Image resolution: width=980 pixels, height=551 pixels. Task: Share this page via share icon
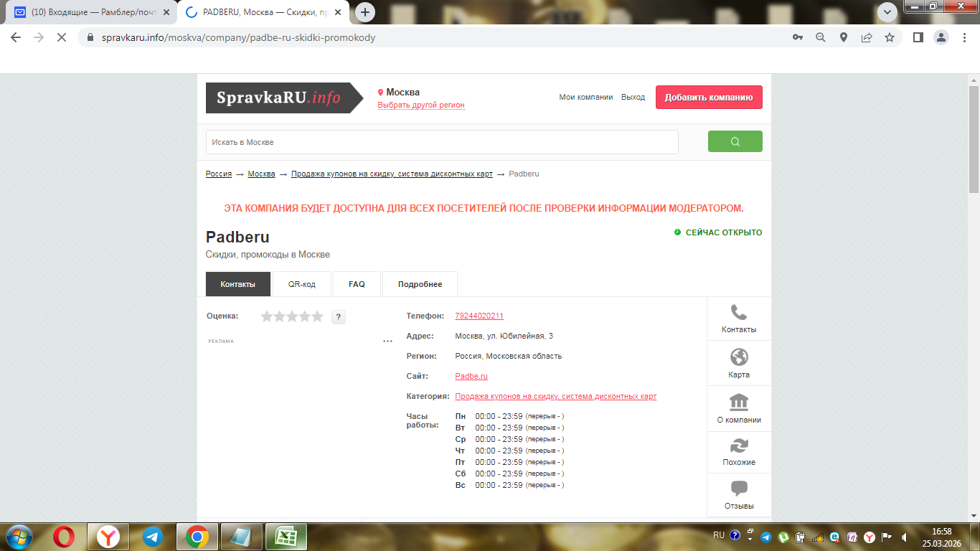click(867, 37)
